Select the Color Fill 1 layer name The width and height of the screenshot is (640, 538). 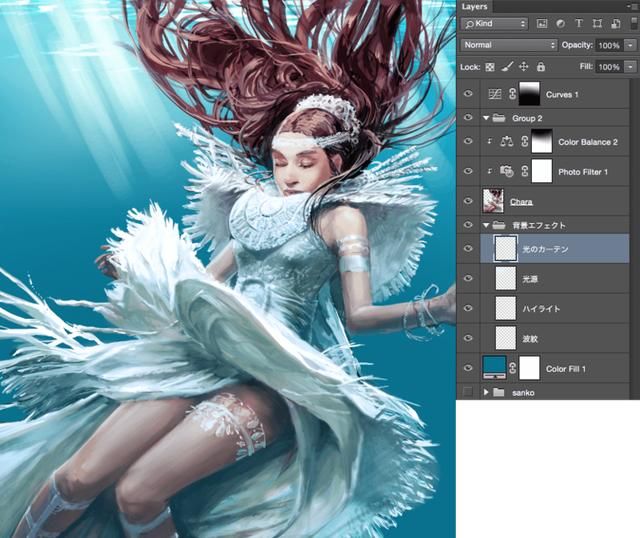566,369
